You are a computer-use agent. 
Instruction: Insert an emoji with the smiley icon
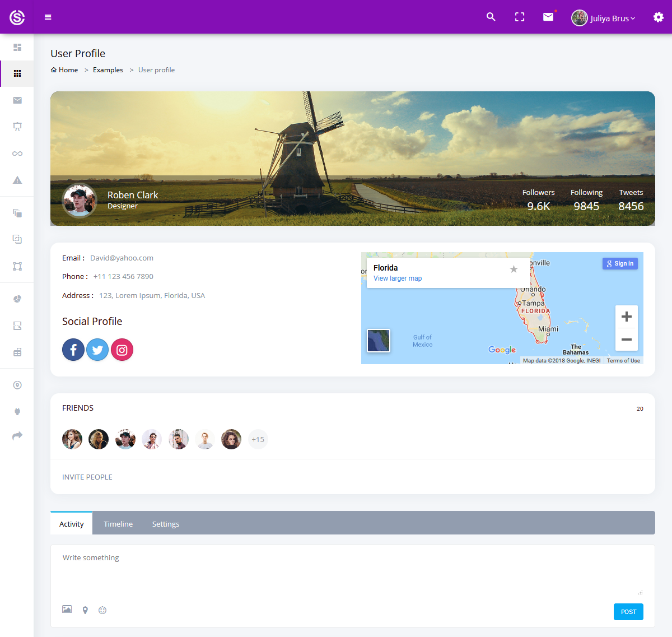[102, 610]
